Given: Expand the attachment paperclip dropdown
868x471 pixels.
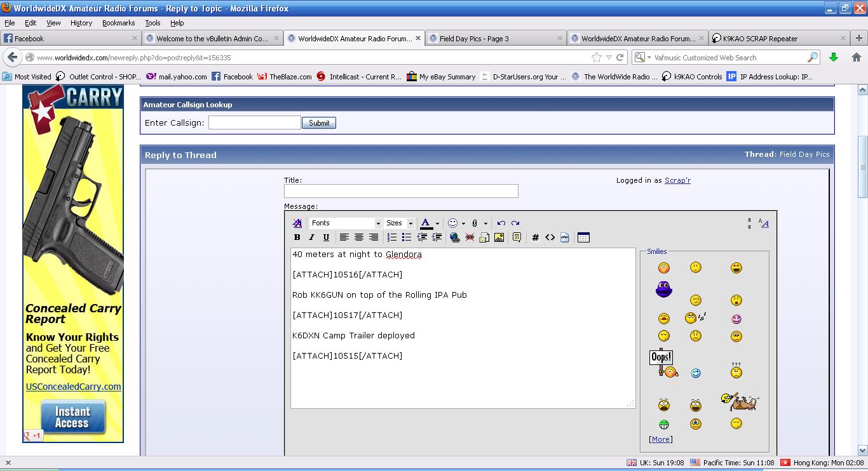Looking at the screenshot, I should (x=485, y=223).
